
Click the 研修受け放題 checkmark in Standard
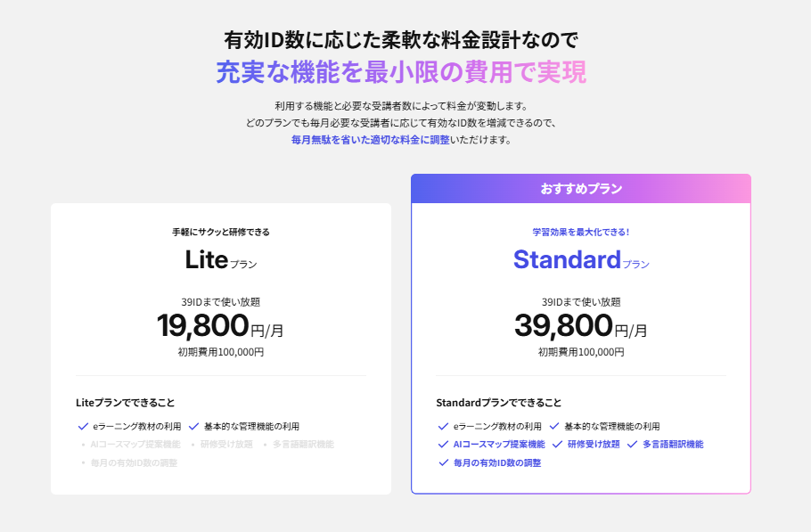pyautogui.click(x=558, y=444)
